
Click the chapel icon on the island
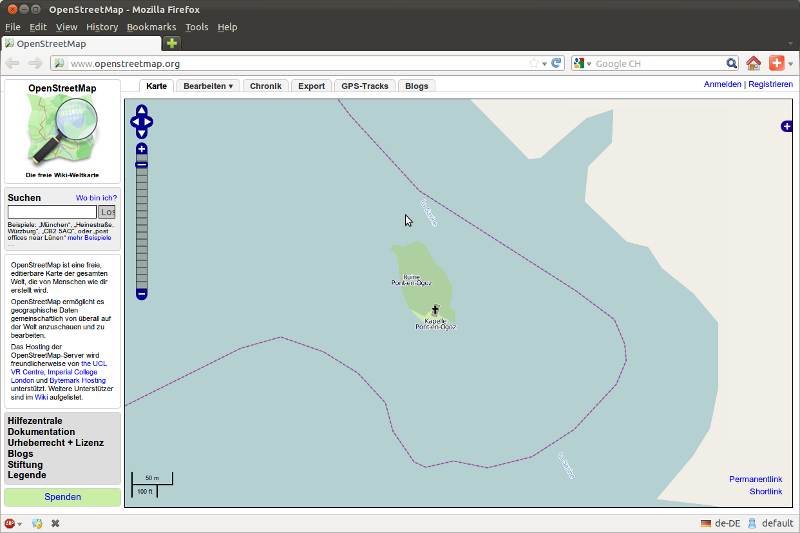click(435, 310)
